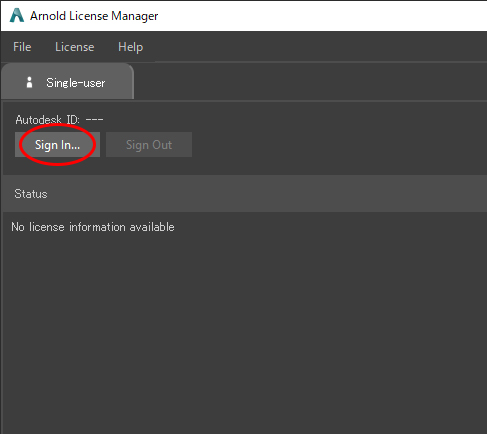Screen dimensions: 487x434
Task: Click blank area right of Sign Out
Action: point(338,145)
